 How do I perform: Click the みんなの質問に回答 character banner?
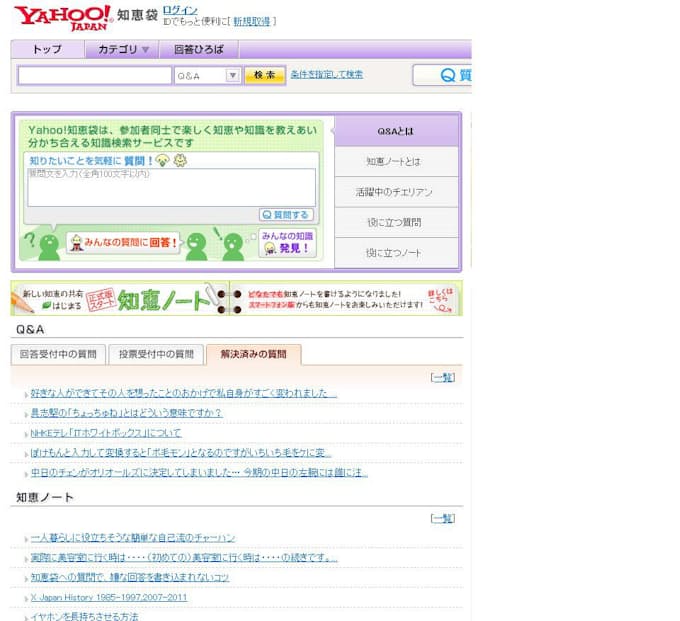tap(123, 242)
